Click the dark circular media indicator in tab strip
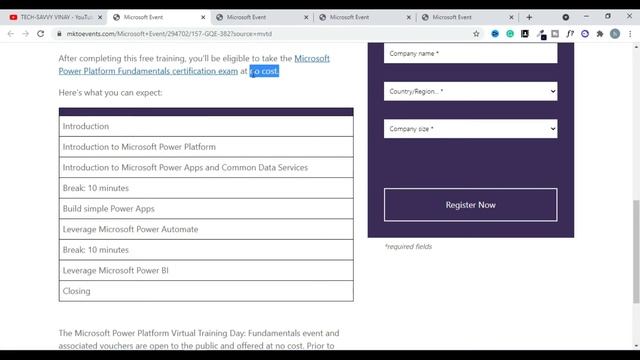Screen dimensions: 640x360 pyautogui.click(x=566, y=17)
